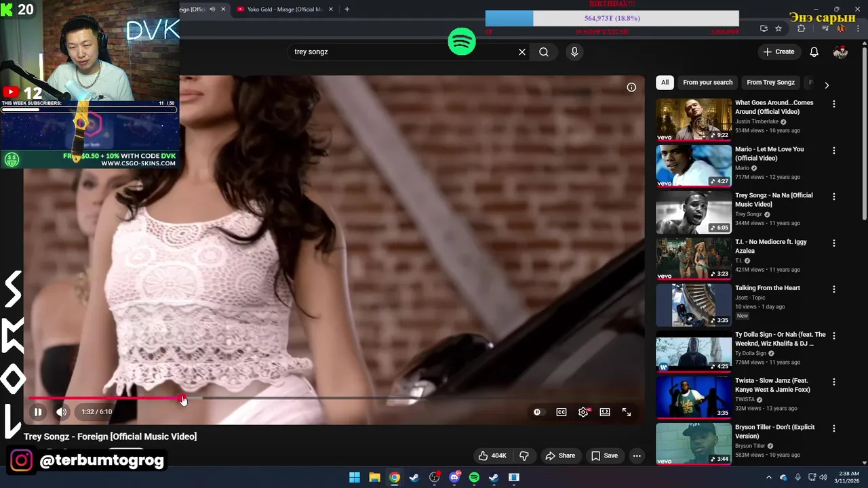Open the Create menu
868x488 pixels.
point(778,52)
